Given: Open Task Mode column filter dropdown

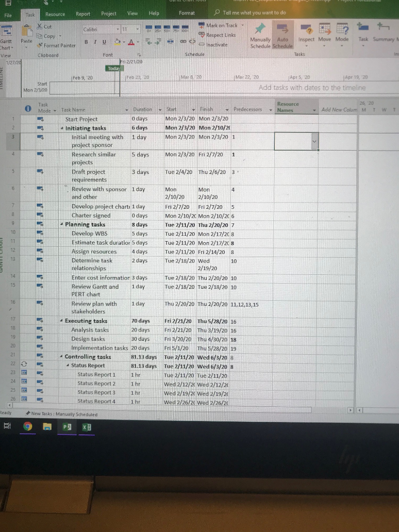Looking at the screenshot, I should coord(55,111).
